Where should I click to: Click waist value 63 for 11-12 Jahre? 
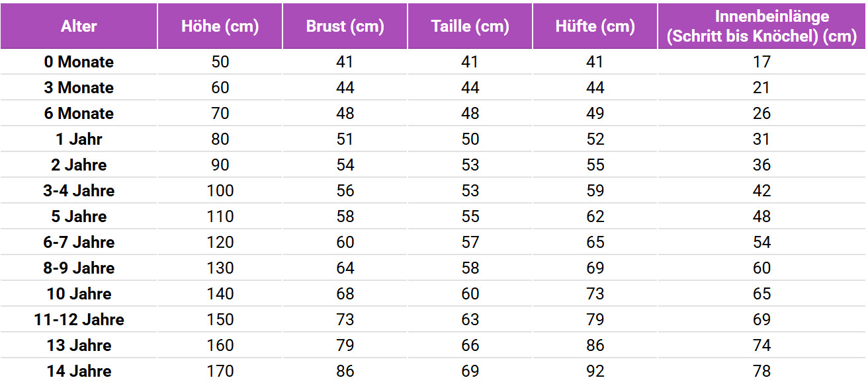tap(470, 320)
